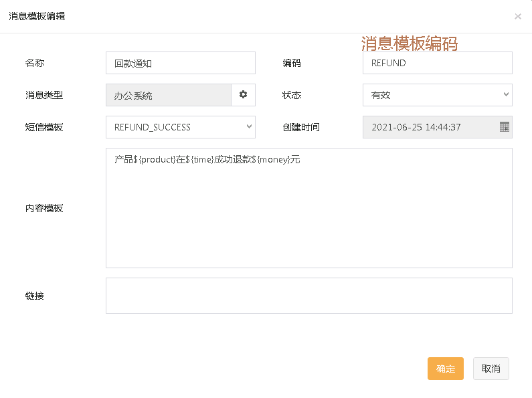Image resolution: width=532 pixels, height=398 pixels.
Task: Select the 消息类型 field showing 办公系统
Action: 169,95
